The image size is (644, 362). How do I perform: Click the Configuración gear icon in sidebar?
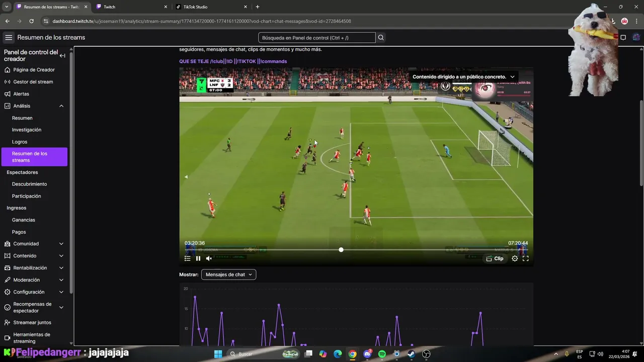click(7, 292)
